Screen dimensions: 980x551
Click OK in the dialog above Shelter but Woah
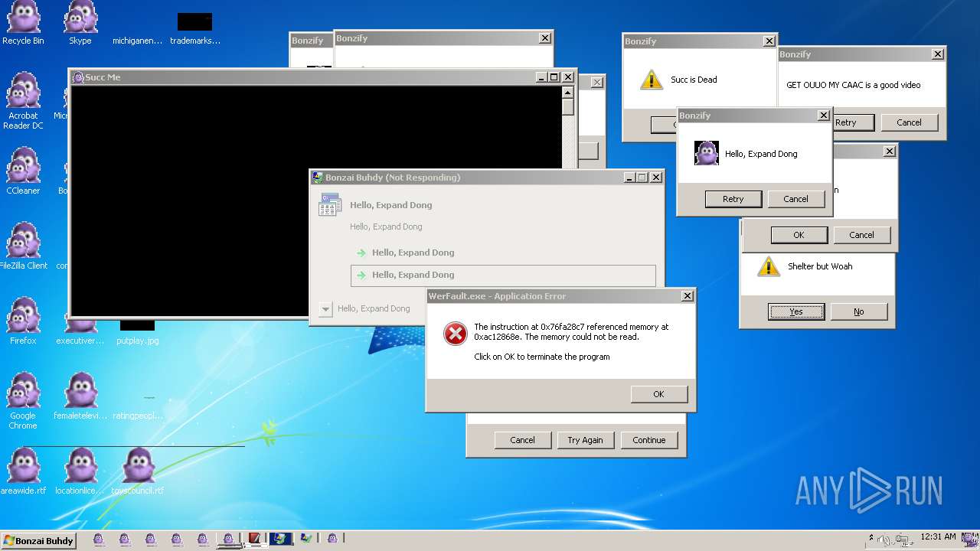(799, 235)
